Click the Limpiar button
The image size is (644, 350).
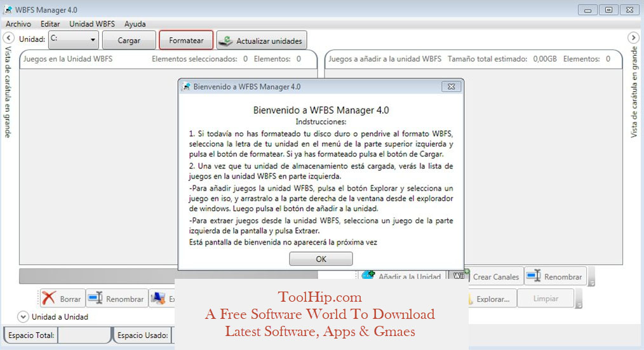[x=546, y=299]
